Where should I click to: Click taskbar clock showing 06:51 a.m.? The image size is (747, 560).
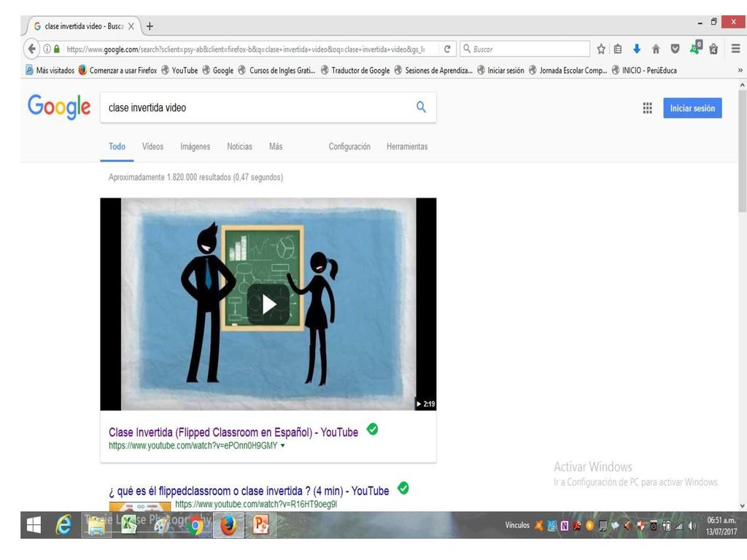tap(721, 526)
